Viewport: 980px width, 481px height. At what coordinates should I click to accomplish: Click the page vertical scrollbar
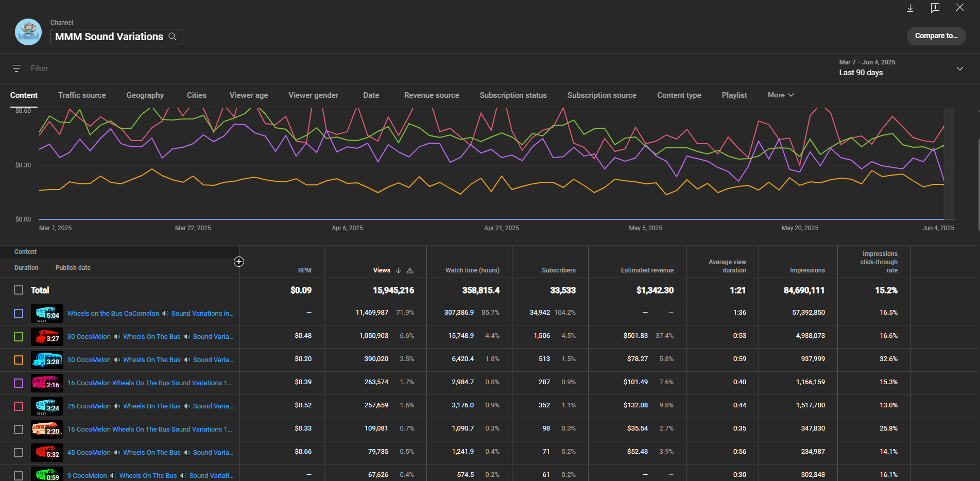978,184
